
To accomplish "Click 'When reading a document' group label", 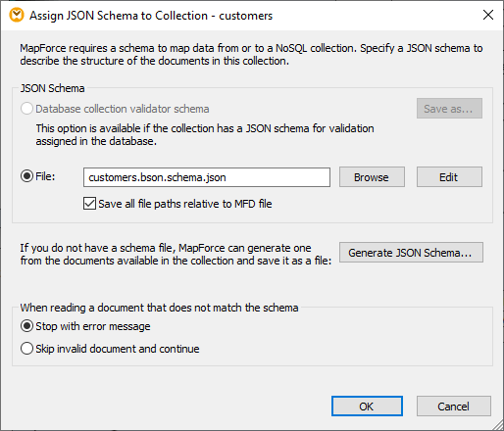I will pyautogui.click(x=159, y=308).
